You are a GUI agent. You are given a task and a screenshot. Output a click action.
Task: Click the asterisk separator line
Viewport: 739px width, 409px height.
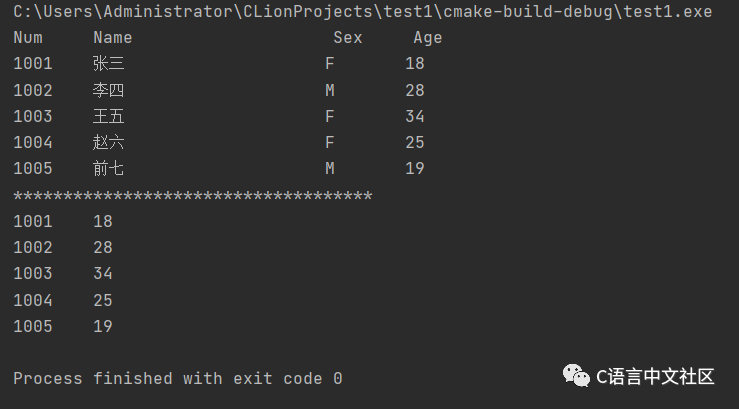pyautogui.click(x=193, y=196)
